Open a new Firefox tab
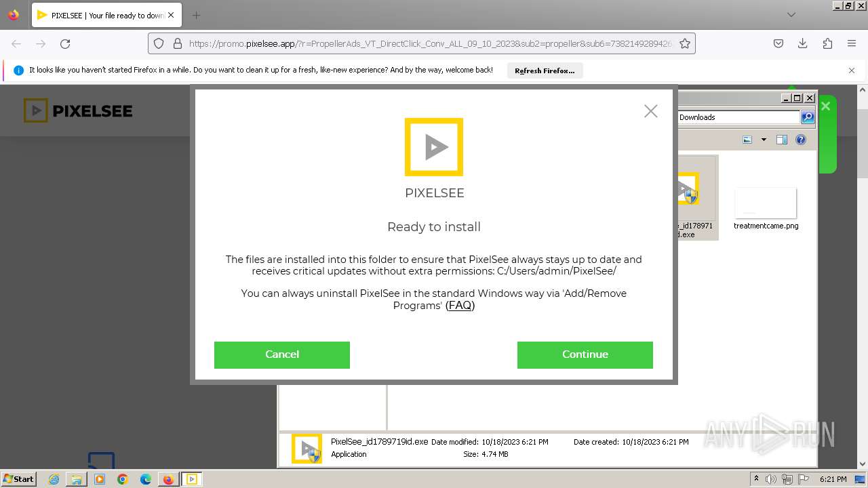Screen dimensions: 868x488 (x=196, y=15)
